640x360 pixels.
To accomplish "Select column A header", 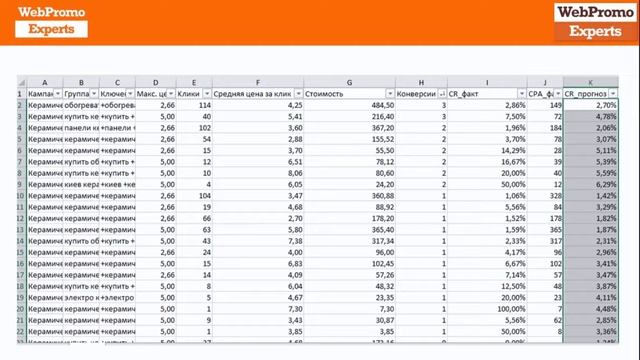I will [x=45, y=82].
